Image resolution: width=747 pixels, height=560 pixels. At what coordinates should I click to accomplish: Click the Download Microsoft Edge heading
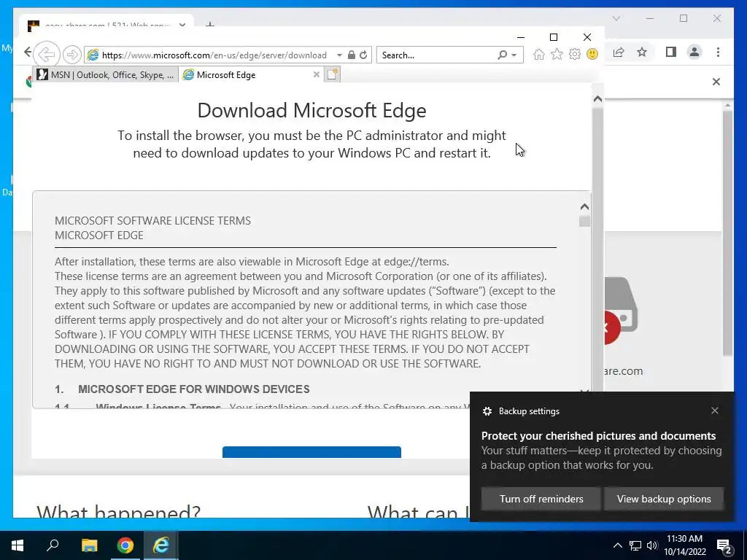(311, 111)
